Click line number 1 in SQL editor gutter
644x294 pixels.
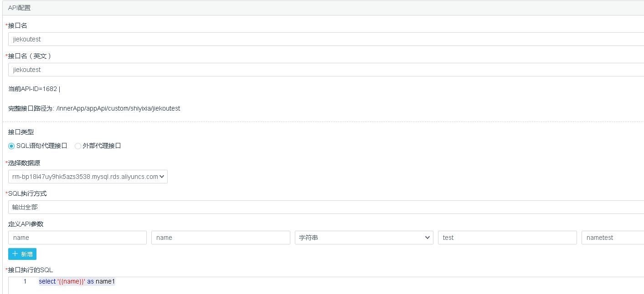25,282
